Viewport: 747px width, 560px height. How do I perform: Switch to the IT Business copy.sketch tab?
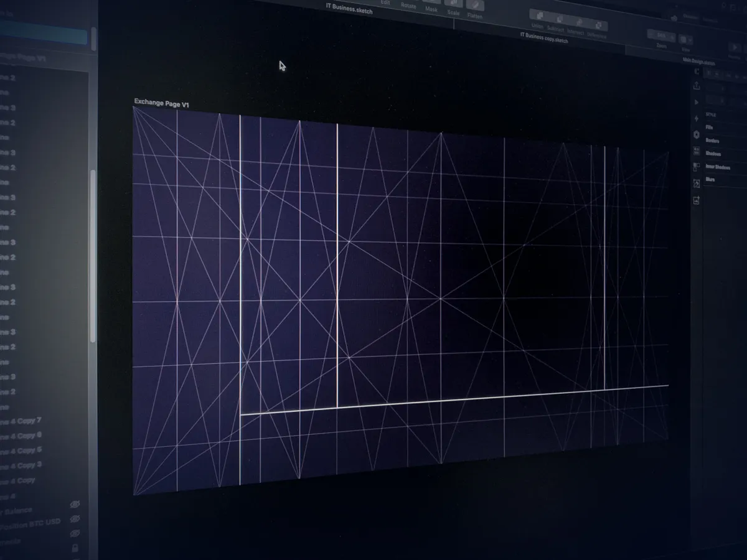544,37
